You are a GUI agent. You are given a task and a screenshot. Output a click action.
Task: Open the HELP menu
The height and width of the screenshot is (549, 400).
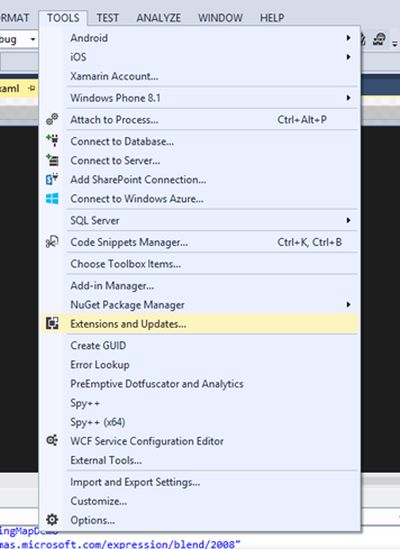click(x=272, y=18)
